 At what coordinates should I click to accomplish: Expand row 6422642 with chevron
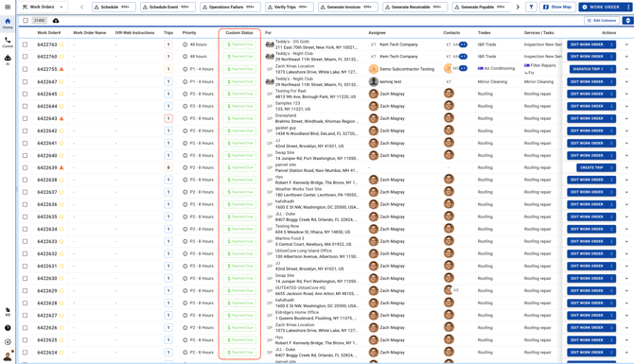626,130
